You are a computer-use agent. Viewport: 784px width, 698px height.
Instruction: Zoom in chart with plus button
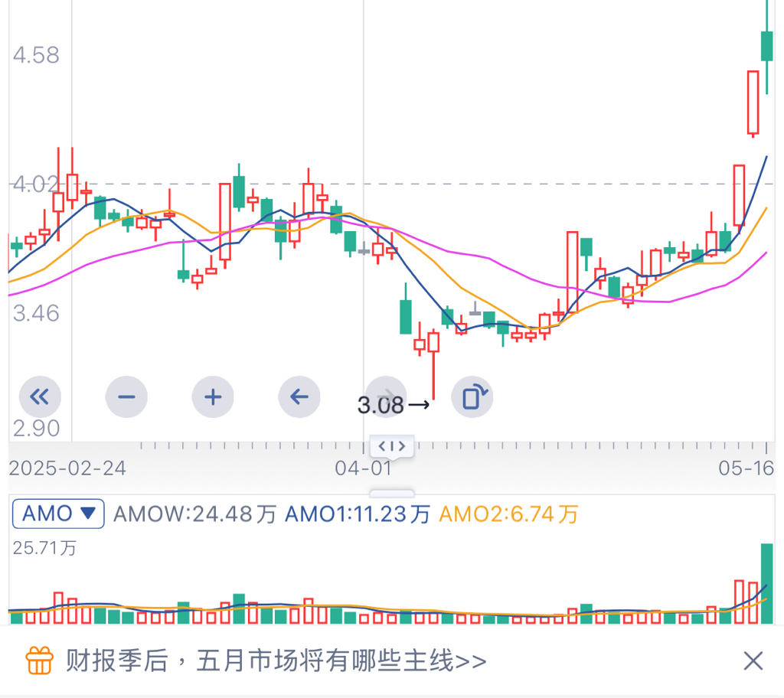213,397
